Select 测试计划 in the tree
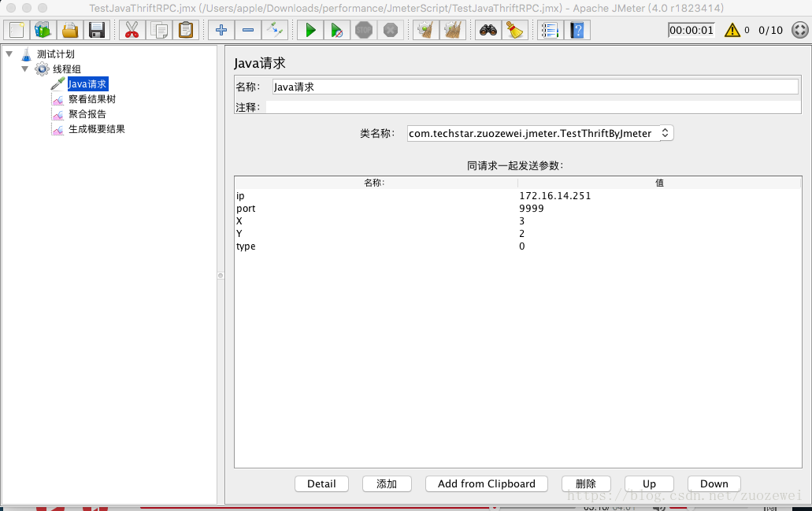This screenshot has height=511, width=812. tap(55, 54)
